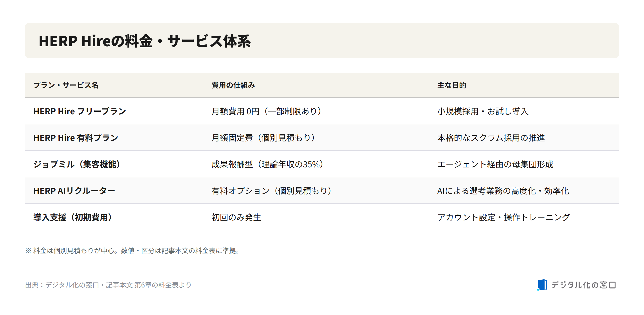Click the プラン・サービス名 column header
Screen dimensions: 644x315
(66, 85)
